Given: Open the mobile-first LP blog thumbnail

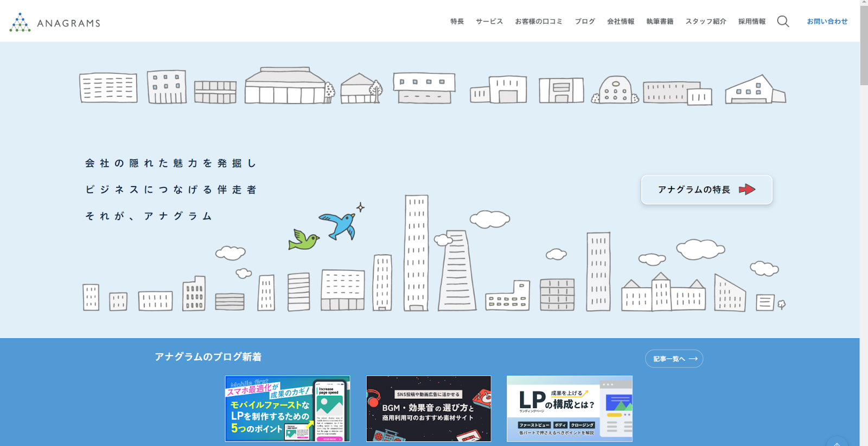Looking at the screenshot, I should 288,409.
